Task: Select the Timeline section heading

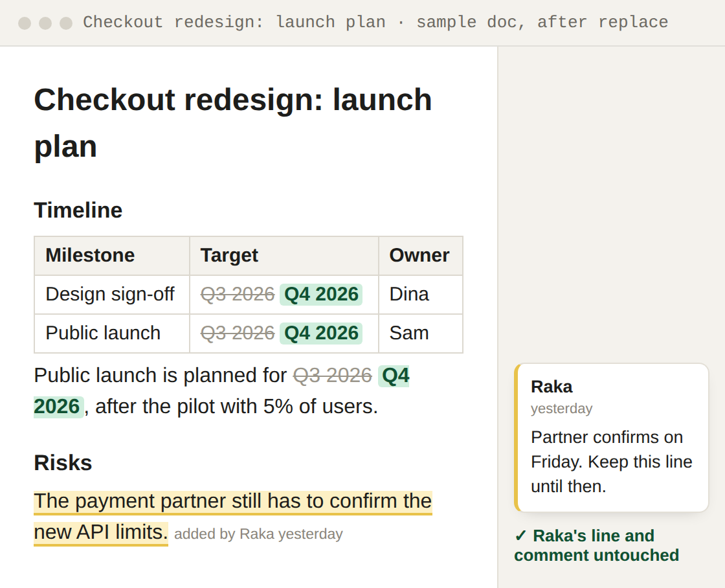Action: point(78,210)
